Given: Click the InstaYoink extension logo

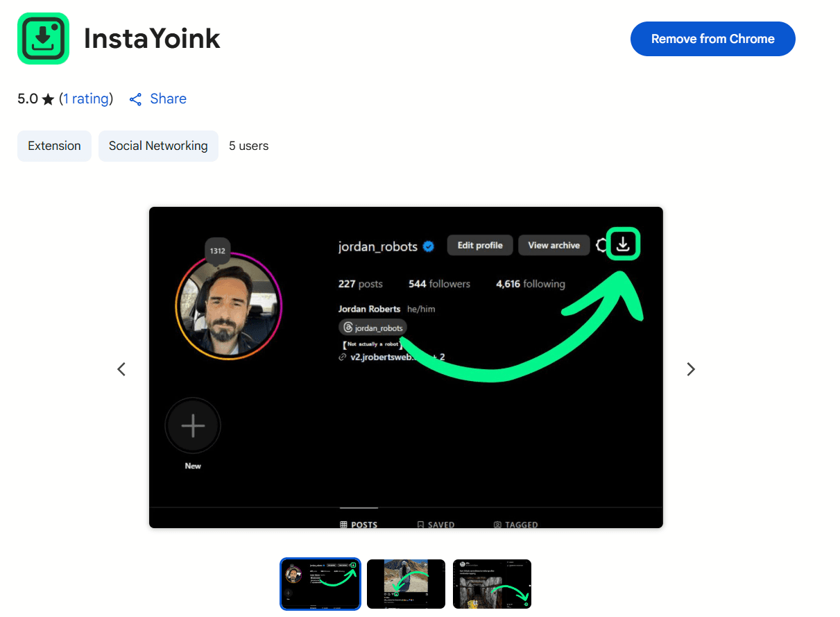Looking at the screenshot, I should pos(43,38).
